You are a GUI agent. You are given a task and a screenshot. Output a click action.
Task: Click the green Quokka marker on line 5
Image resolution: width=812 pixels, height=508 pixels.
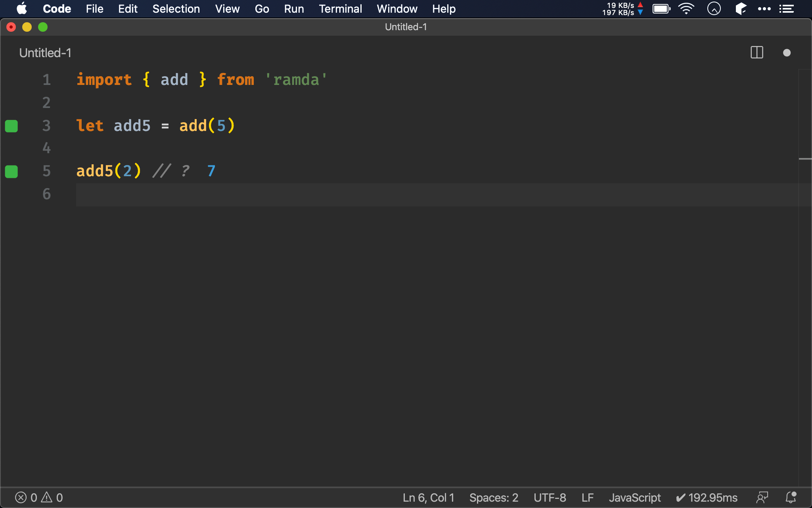click(x=11, y=171)
